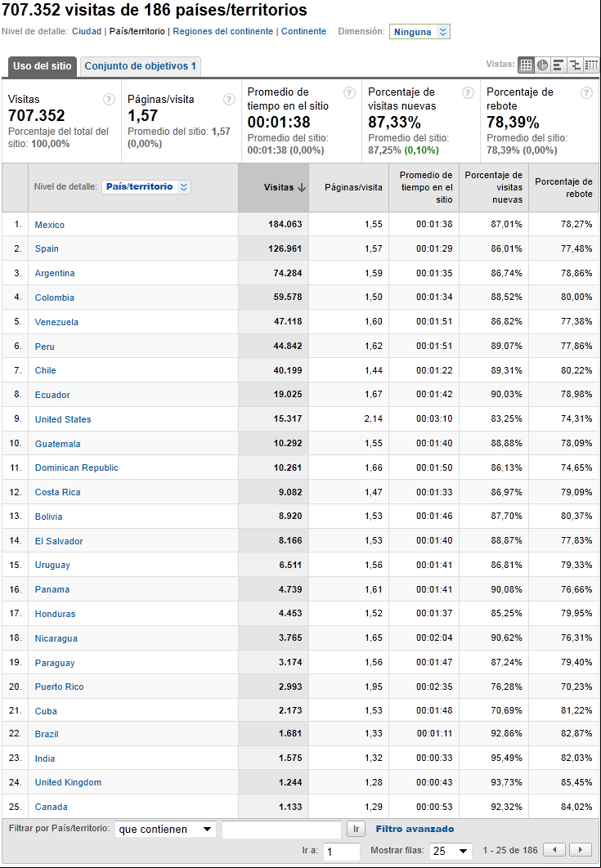Switch to the table grid view icon
The width and height of the screenshot is (601, 868).
pos(527,65)
